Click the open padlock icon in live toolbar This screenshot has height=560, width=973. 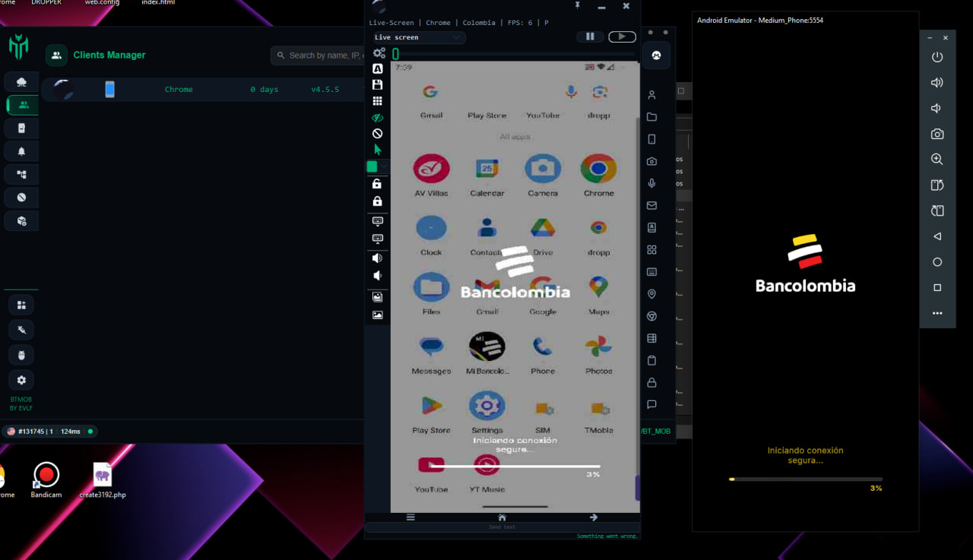[378, 184]
